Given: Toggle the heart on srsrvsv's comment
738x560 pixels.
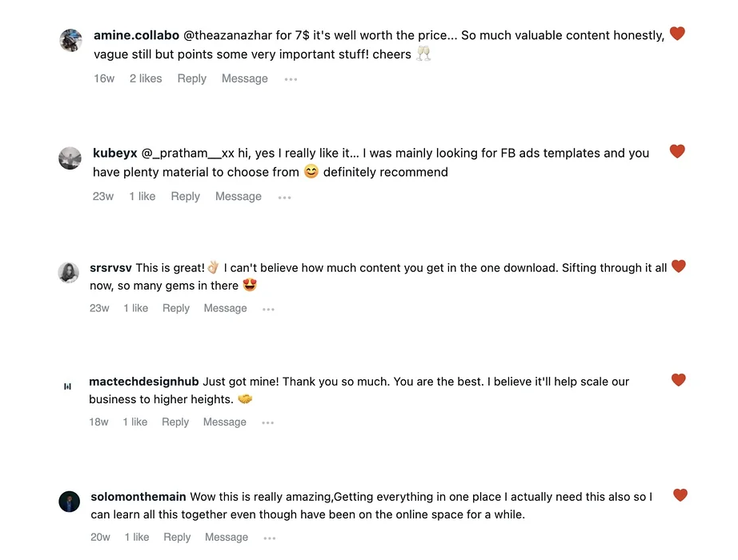Looking at the screenshot, I should [678, 266].
